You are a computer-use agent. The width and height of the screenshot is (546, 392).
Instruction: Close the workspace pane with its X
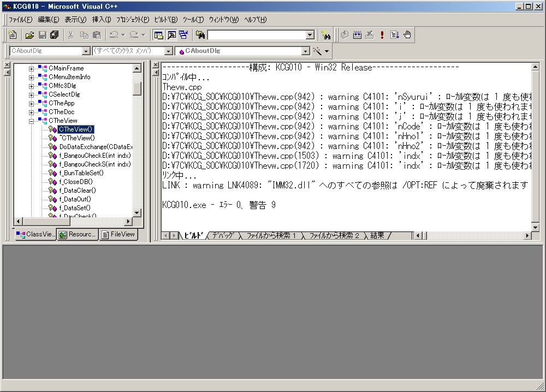7,65
